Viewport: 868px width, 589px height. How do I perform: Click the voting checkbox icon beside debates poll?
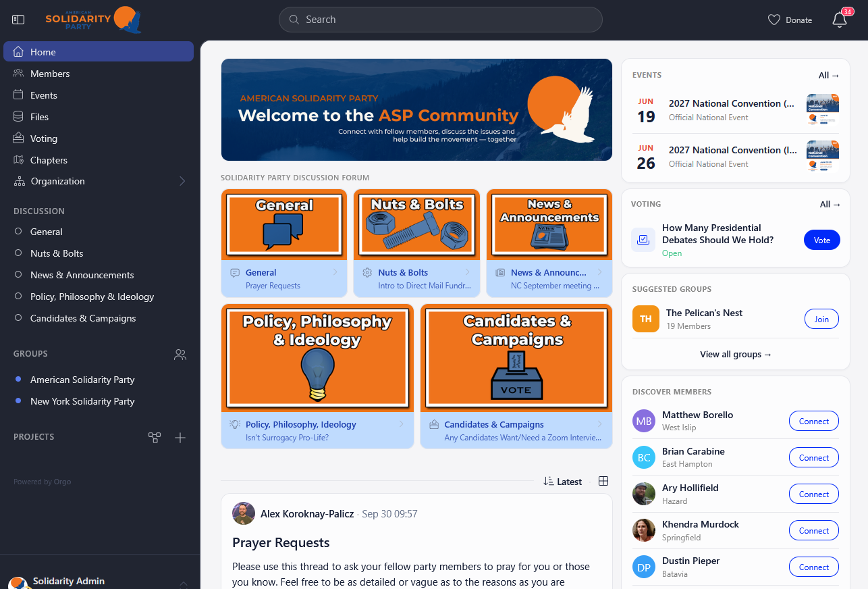point(643,240)
